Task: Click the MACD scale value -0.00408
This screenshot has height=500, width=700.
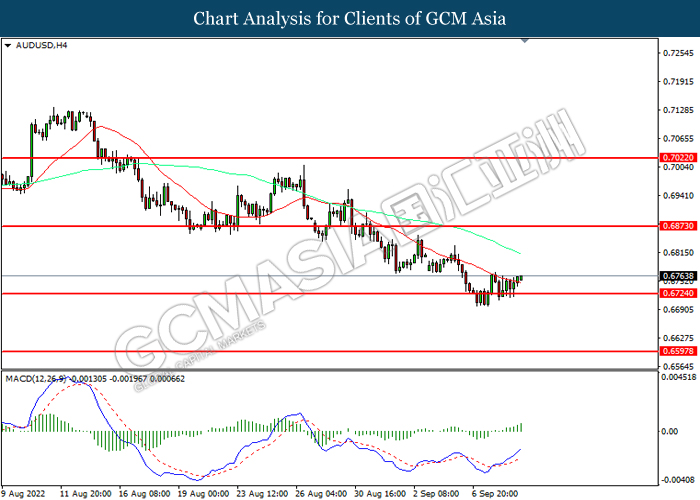Action: point(679,480)
